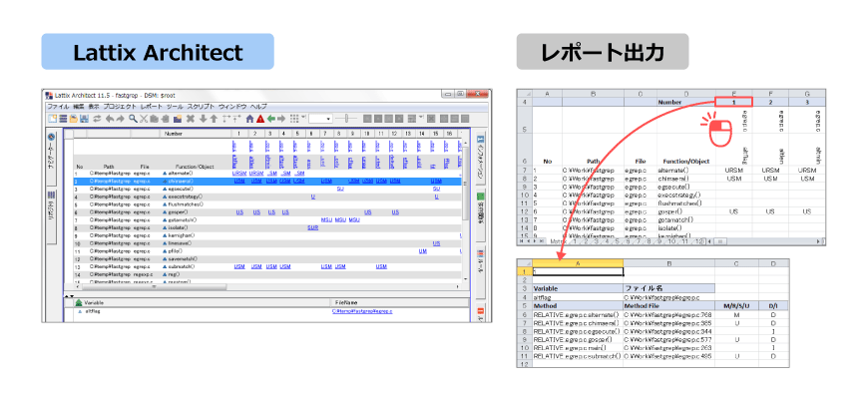Click URSM link in alternate row, column 1
Viewport: 868px width, 399px height.
(239, 174)
